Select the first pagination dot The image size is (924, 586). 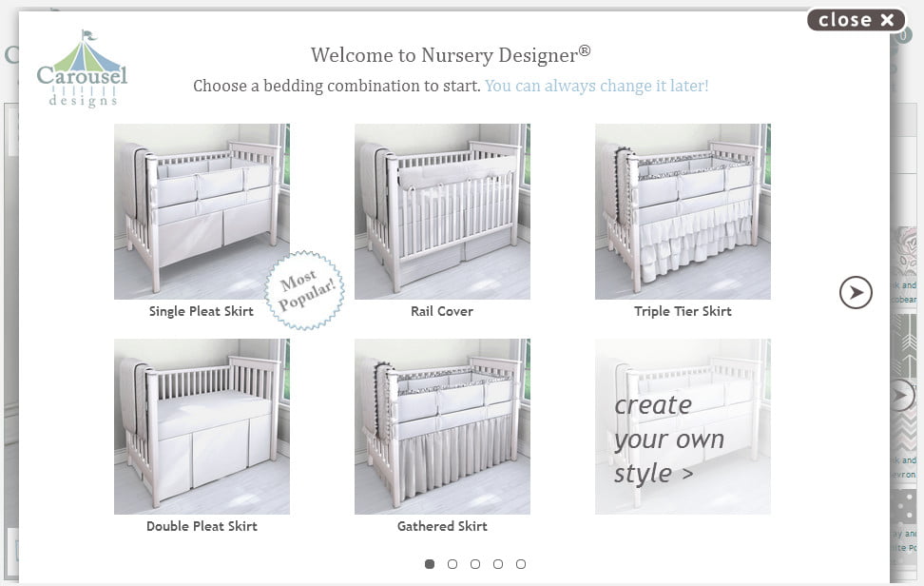coord(430,564)
